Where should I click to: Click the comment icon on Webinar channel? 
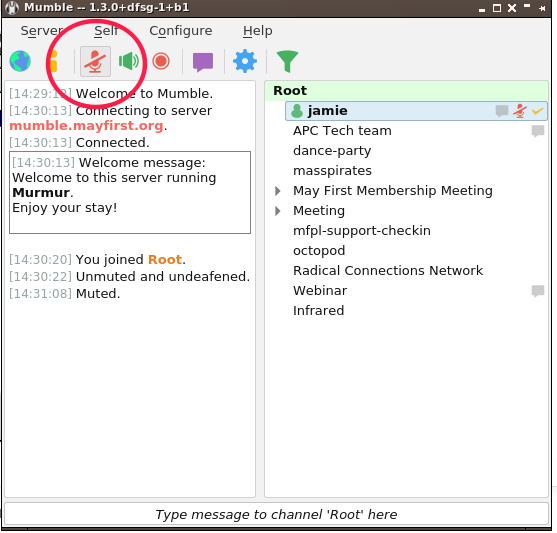pyautogui.click(x=538, y=291)
